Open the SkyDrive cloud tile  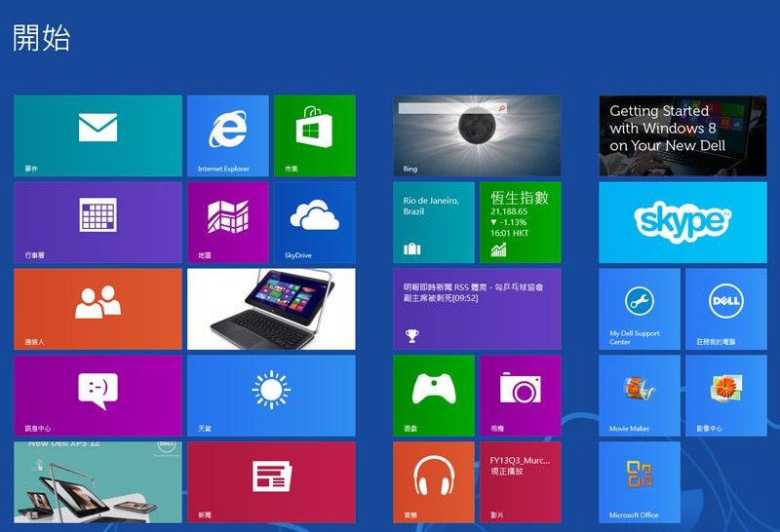pyautogui.click(x=314, y=221)
